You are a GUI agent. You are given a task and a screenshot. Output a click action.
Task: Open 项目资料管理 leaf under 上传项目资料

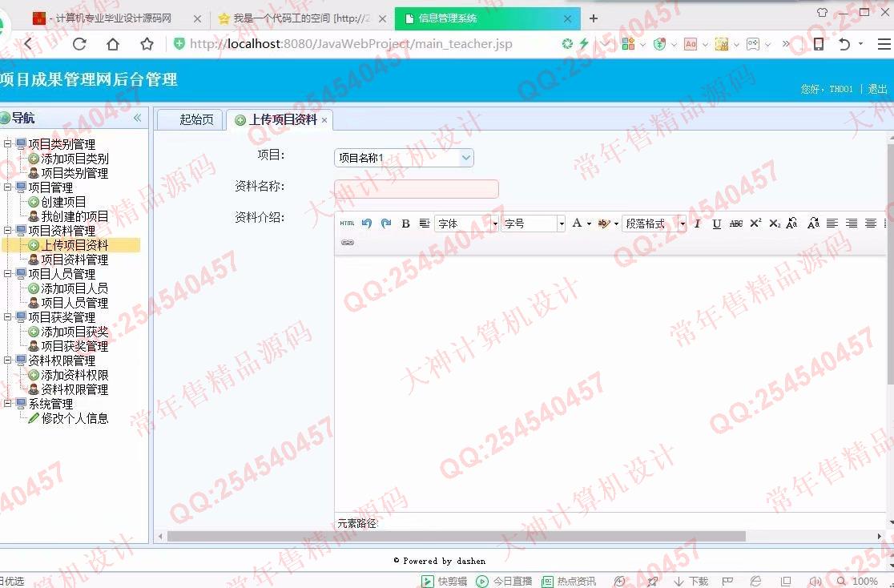pyautogui.click(x=74, y=260)
